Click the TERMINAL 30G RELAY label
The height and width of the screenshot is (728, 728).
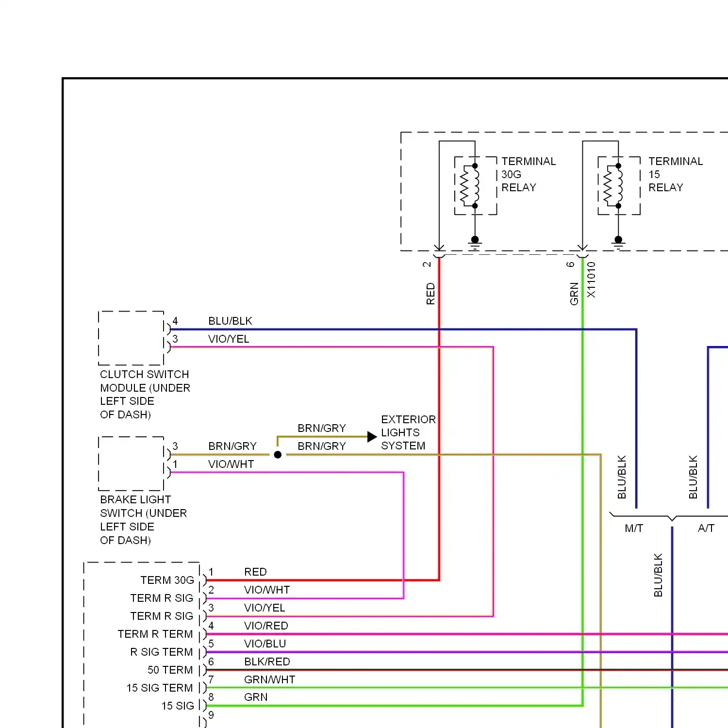tap(529, 174)
